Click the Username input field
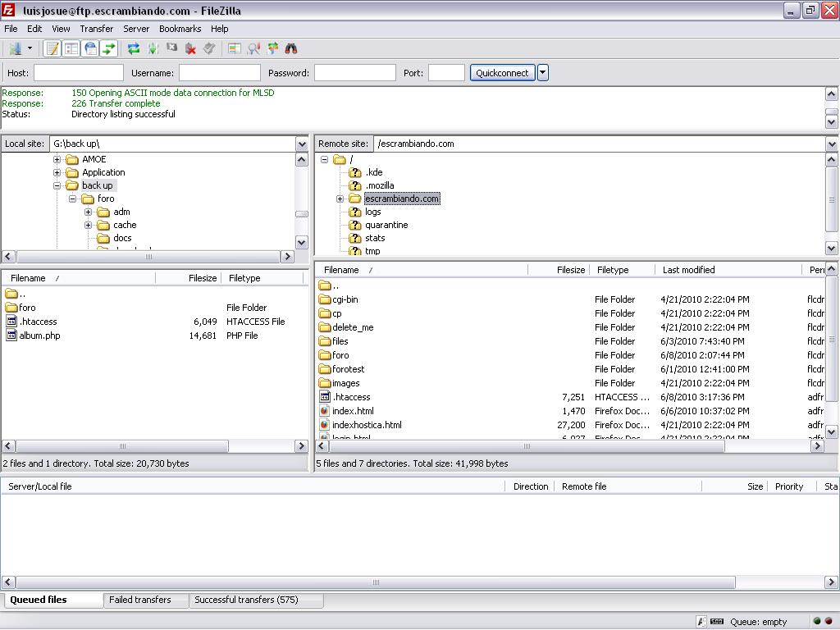840x630 pixels. [220, 73]
